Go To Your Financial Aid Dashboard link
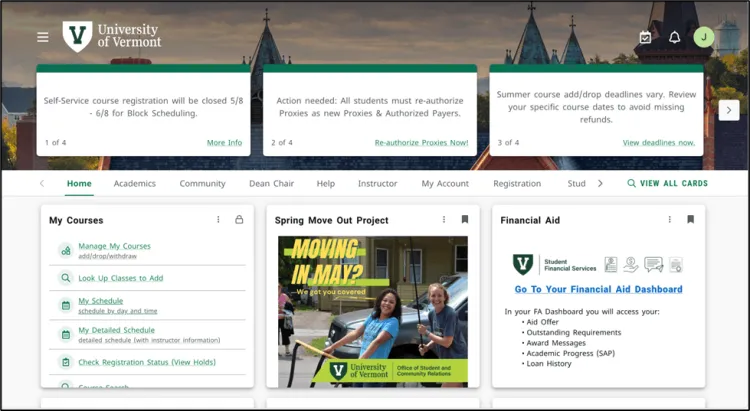The image size is (750, 411). tap(598, 289)
